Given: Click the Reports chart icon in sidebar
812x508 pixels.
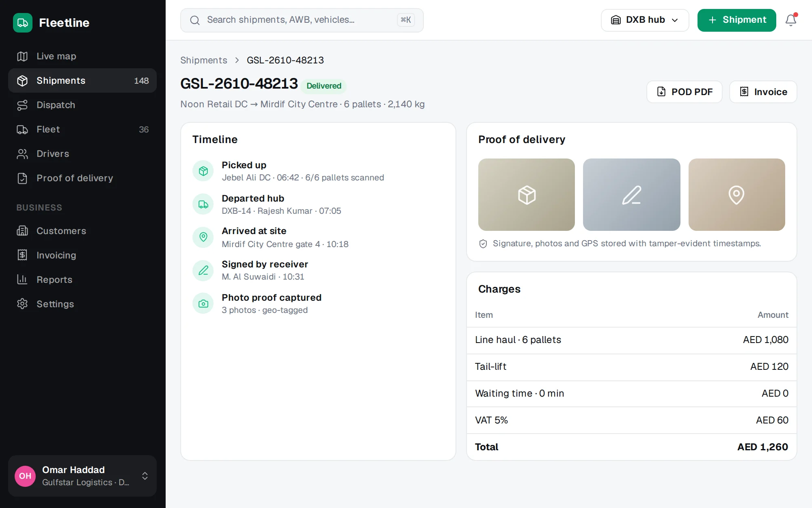Looking at the screenshot, I should point(22,280).
